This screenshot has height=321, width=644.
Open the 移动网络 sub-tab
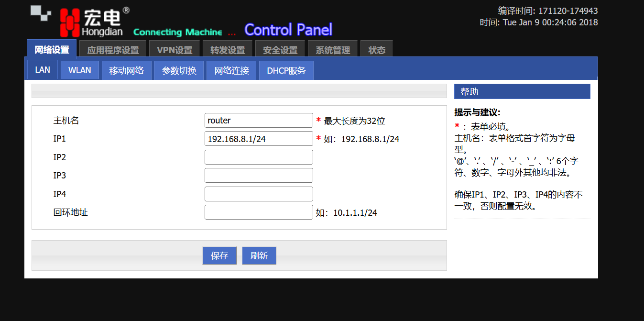(126, 70)
